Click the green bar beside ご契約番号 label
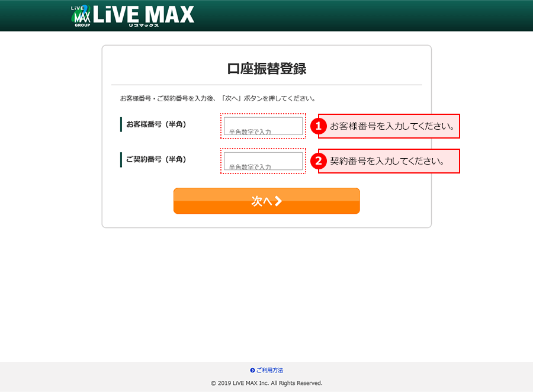Image resolution: width=533 pixels, height=392 pixels. pyautogui.click(x=121, y=159)
